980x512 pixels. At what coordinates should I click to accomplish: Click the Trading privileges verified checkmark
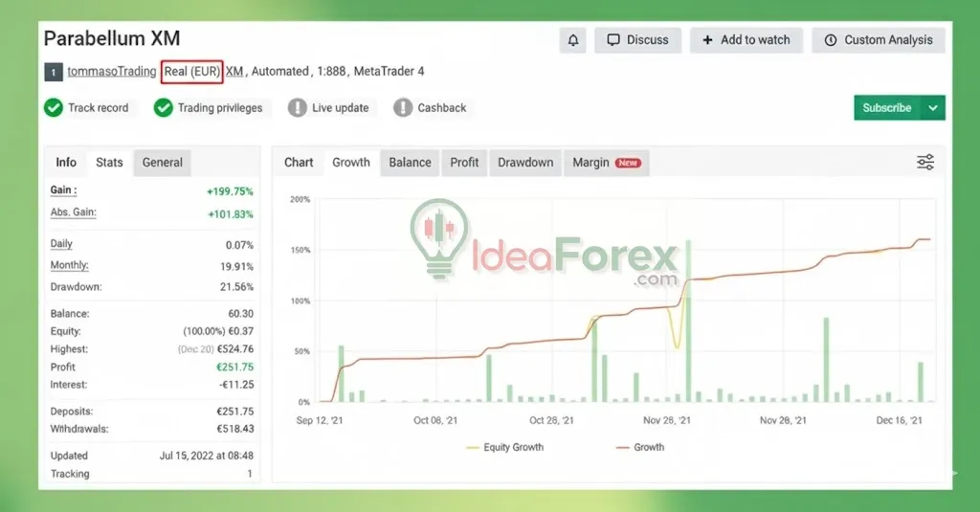[x=163, y=107]
